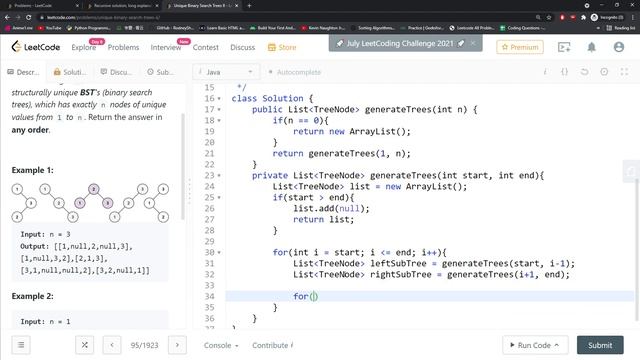This screenshot has width=640, height=360.
Task: Open the Contribute link
Action: 273,345
